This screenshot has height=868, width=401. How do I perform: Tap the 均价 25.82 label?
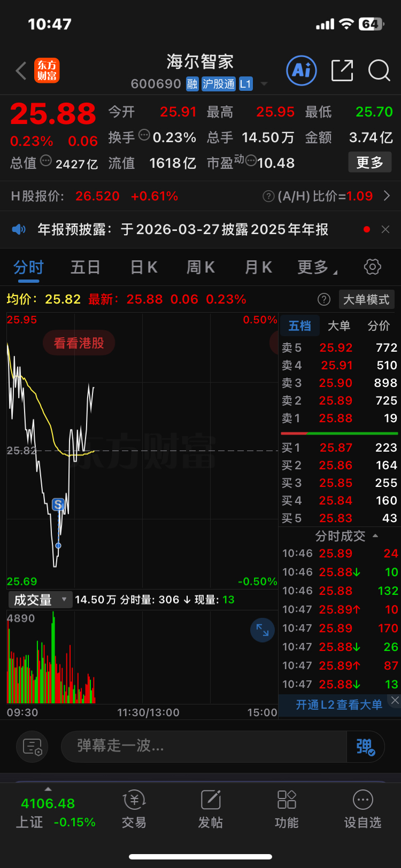44,299
